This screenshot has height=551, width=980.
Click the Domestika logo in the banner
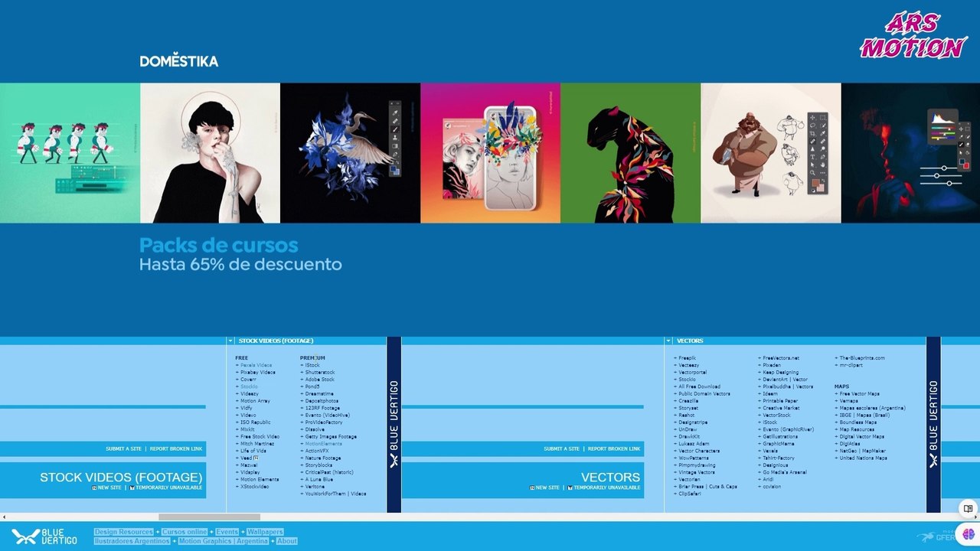click(x=179, y=60)
